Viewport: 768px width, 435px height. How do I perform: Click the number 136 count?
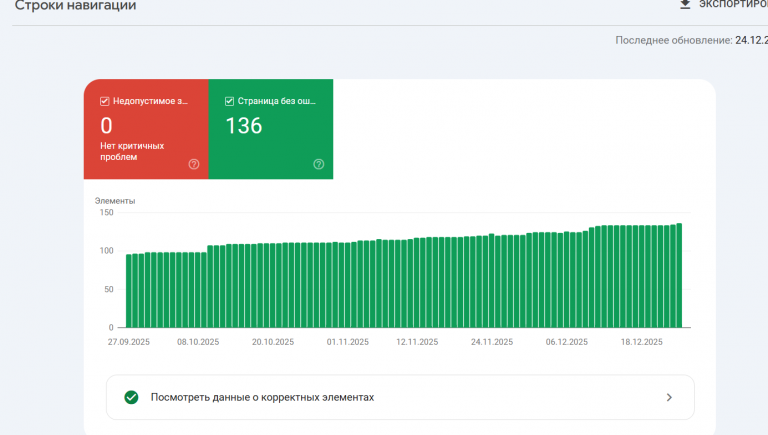(244, 126)
